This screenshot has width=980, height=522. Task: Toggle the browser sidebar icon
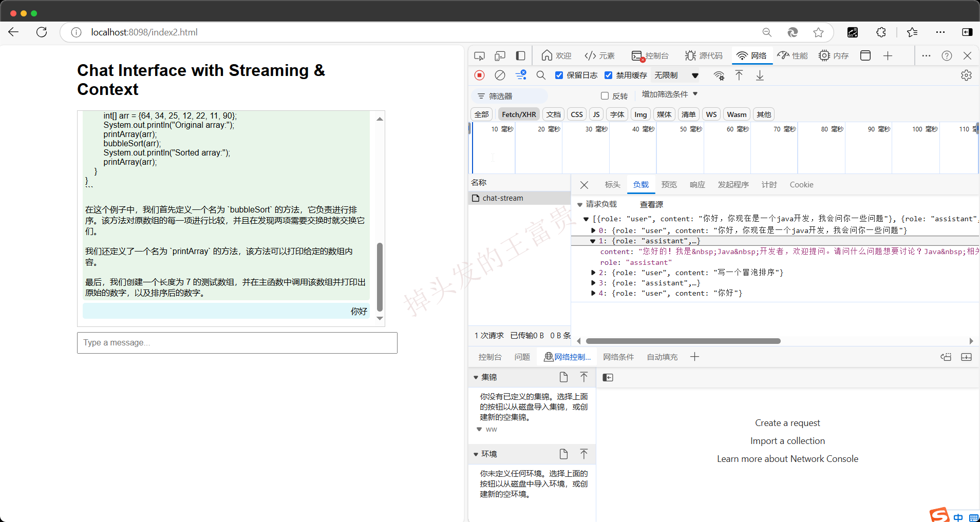pyautogui.click(x=967, y=32)
